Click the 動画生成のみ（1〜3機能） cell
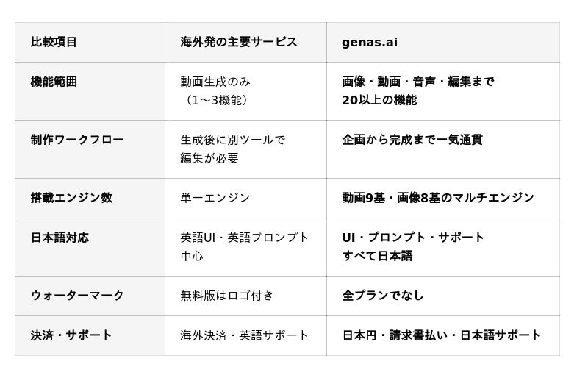588x378 pixels. point(215,90)
